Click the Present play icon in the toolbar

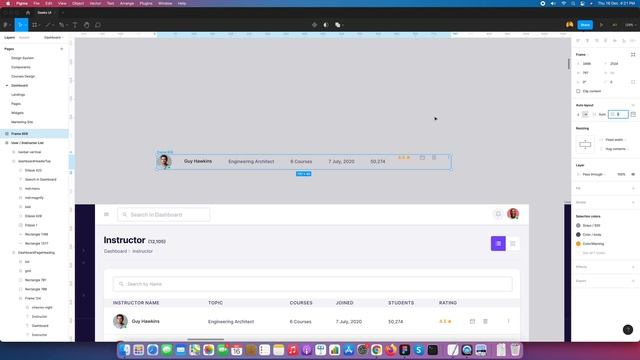point(601,25)
